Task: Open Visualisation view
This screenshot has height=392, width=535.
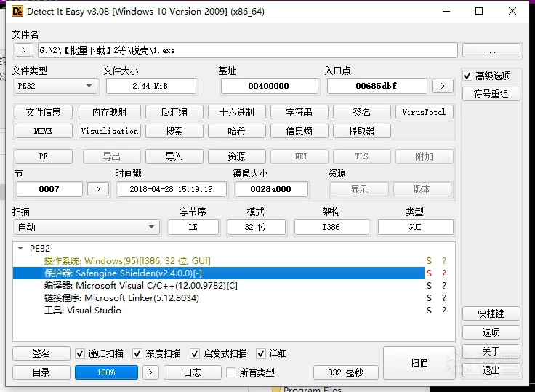Action: pos(110,131)
